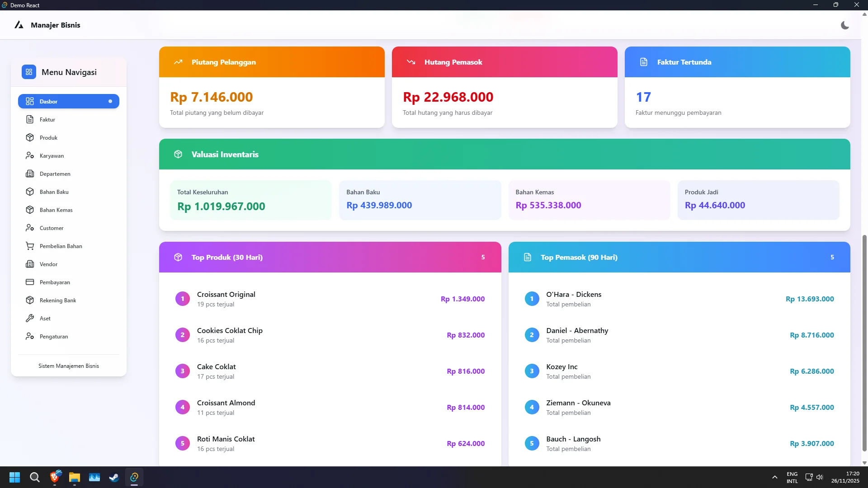868x488 pixels.
Task: Select the Produk box icon
Action: (30, 137)
